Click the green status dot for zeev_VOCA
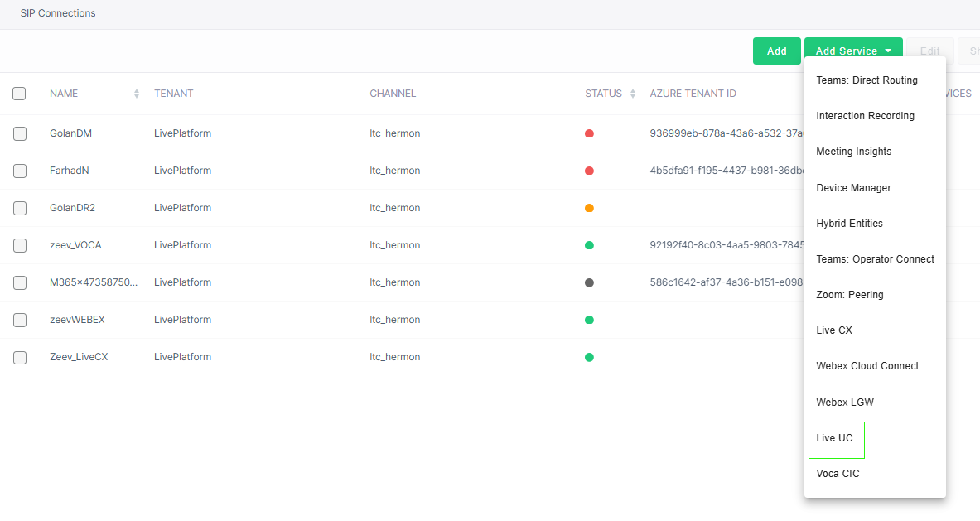The height and width of the screenshot is (521, 980). click(589, 245)
